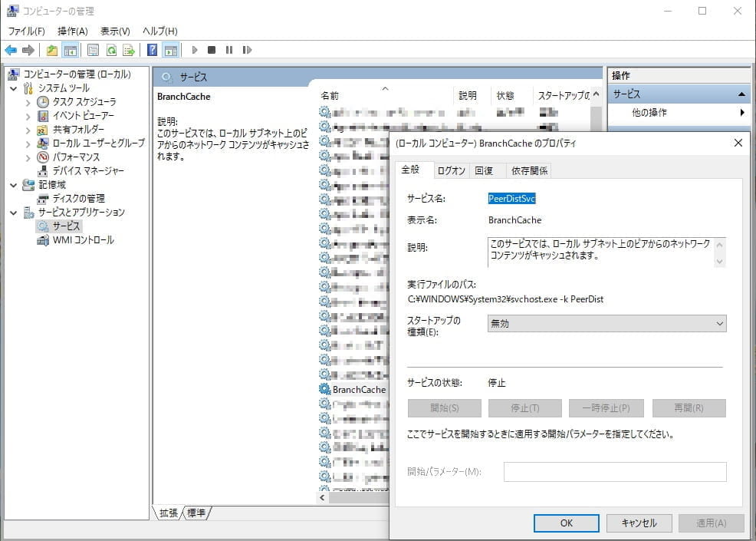Click キャンセル button
This screenshot has width=756, height=541.
(639, 523)
